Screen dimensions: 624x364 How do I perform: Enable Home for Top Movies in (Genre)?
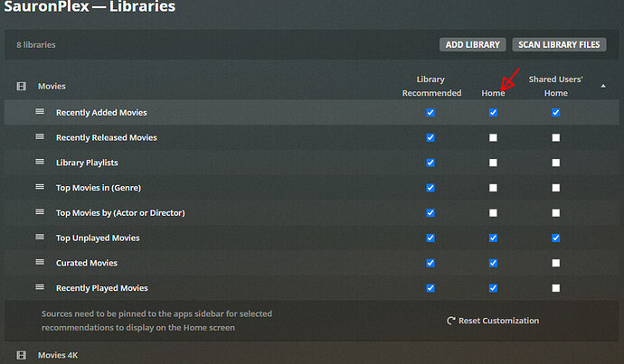(493, 188)
